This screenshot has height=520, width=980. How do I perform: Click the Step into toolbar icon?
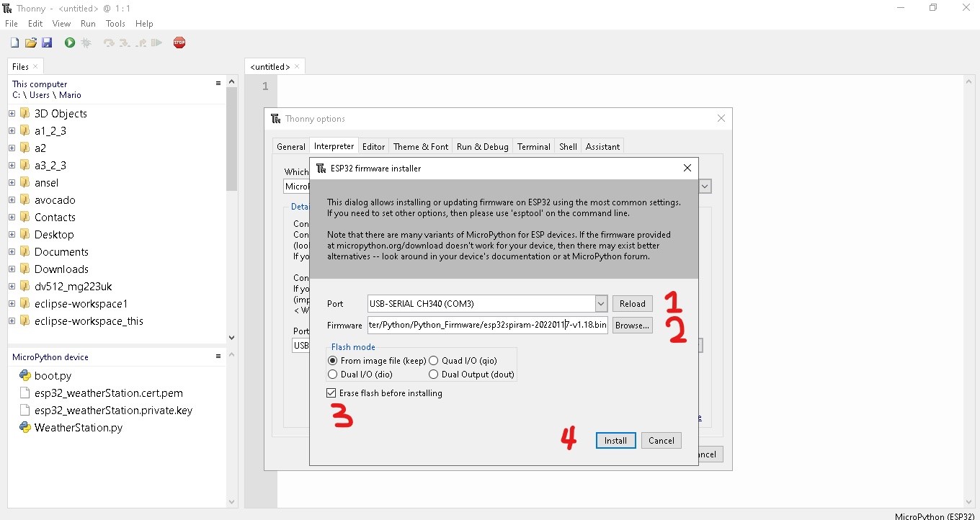click(x=125, y=43)
